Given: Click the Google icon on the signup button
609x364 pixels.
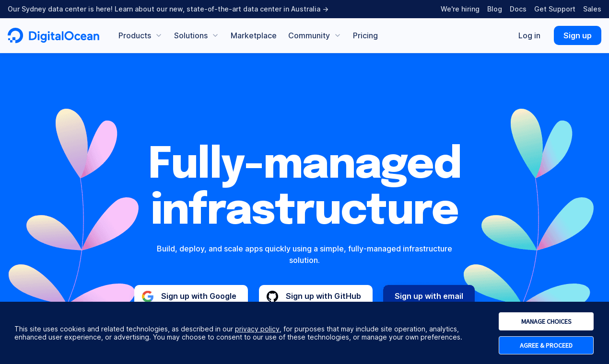Looking at the screenshot, I should [x=148, y=296].
